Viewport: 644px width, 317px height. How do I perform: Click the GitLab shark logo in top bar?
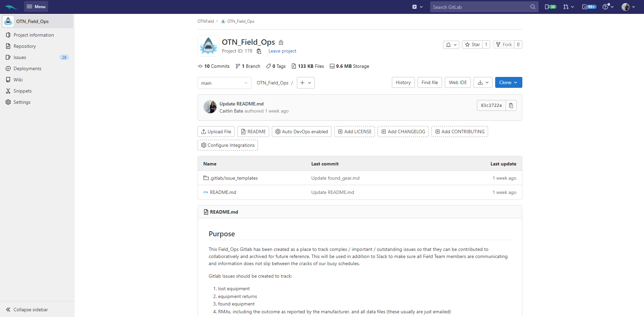[x=12, y=7]
